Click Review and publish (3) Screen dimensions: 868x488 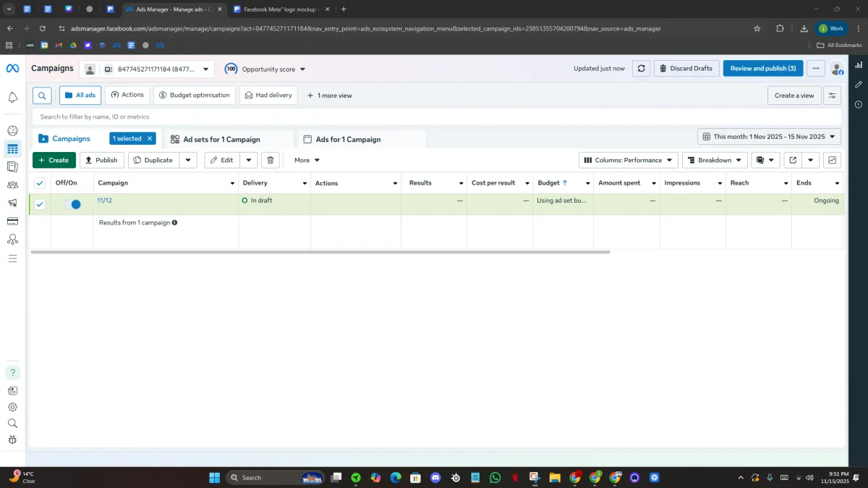(x=763, y=68)
